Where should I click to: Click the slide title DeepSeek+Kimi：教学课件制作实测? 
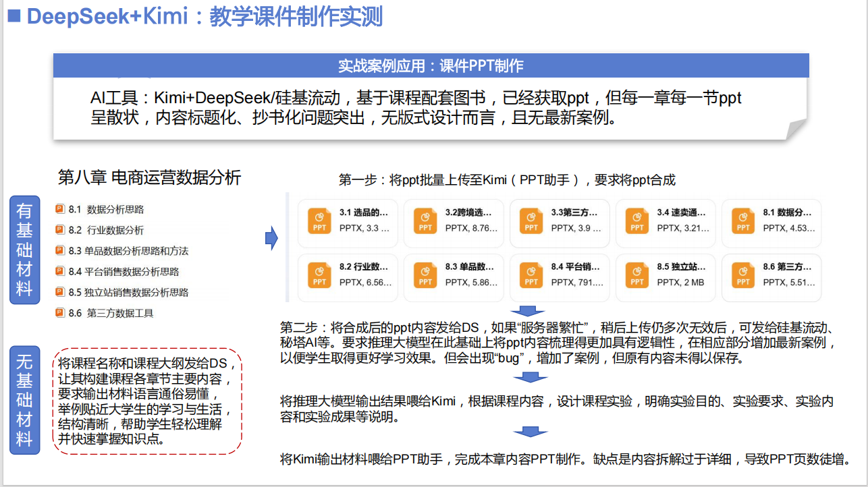tap(205, 16)
